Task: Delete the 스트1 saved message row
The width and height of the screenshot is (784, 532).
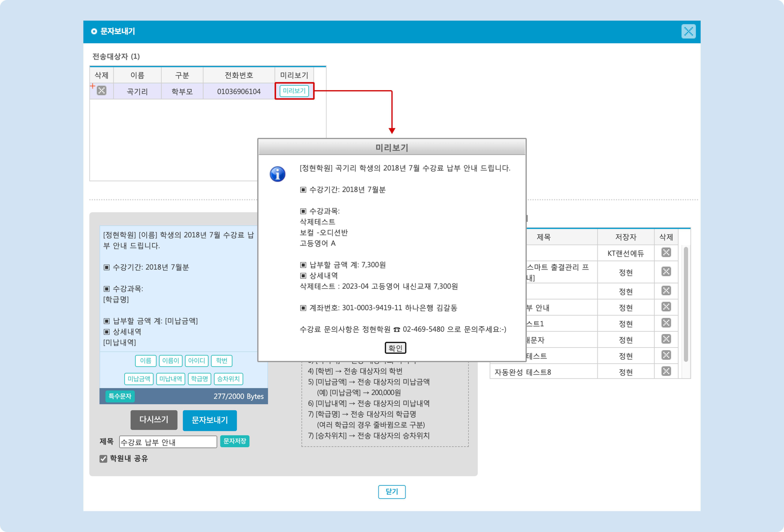Action: [x=666, y=323]
